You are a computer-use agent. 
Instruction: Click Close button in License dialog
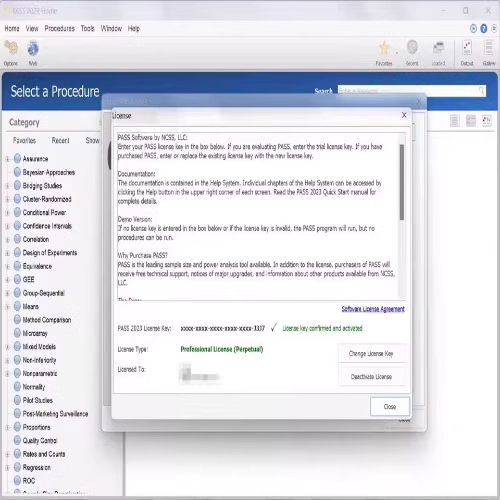pyautogui.click(x=390, y=406)
